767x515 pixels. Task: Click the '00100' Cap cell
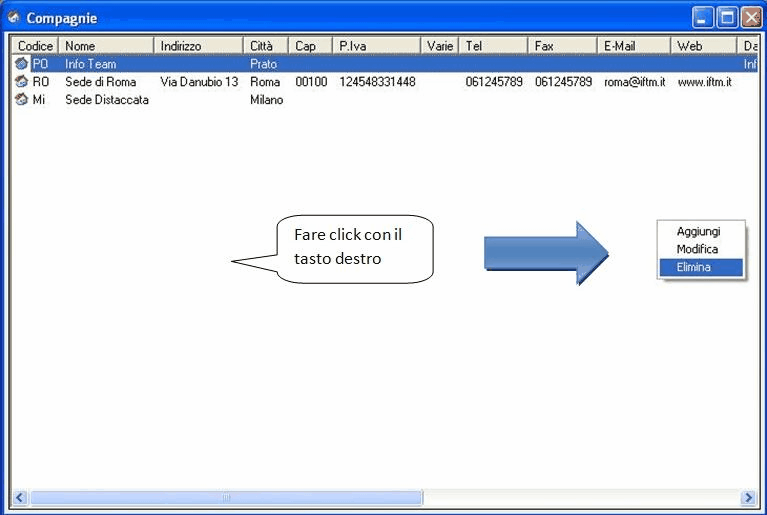click(x=311, y=82)
